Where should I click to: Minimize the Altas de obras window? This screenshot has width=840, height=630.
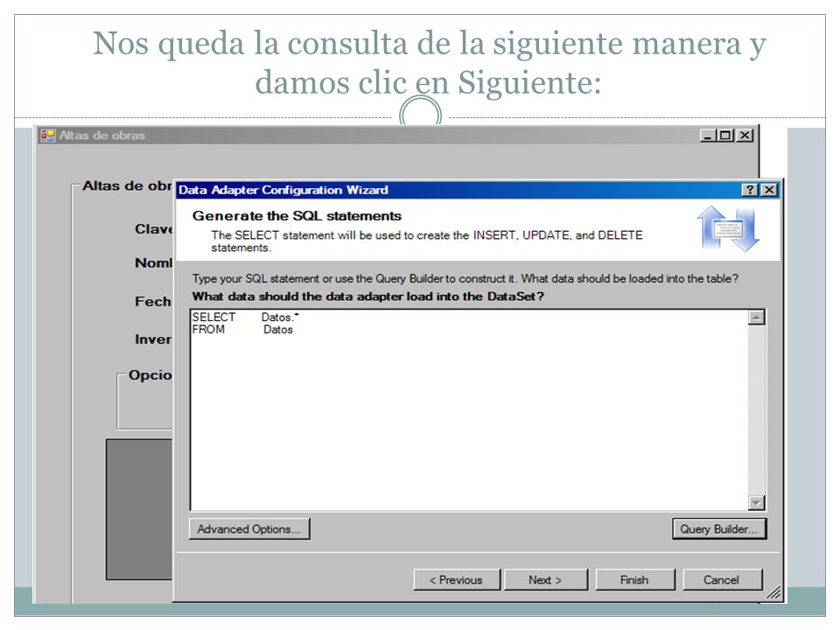(x=708, y=136)
